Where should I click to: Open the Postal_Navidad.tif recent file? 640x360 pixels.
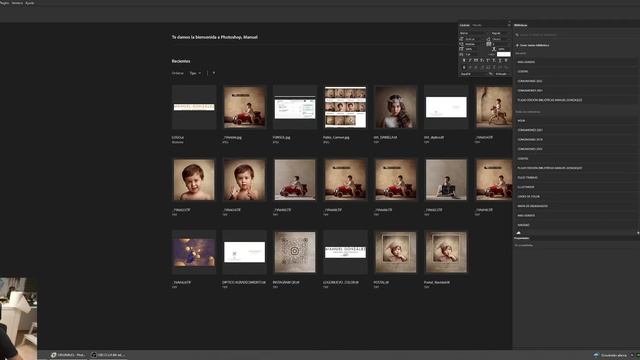(446, 252)
